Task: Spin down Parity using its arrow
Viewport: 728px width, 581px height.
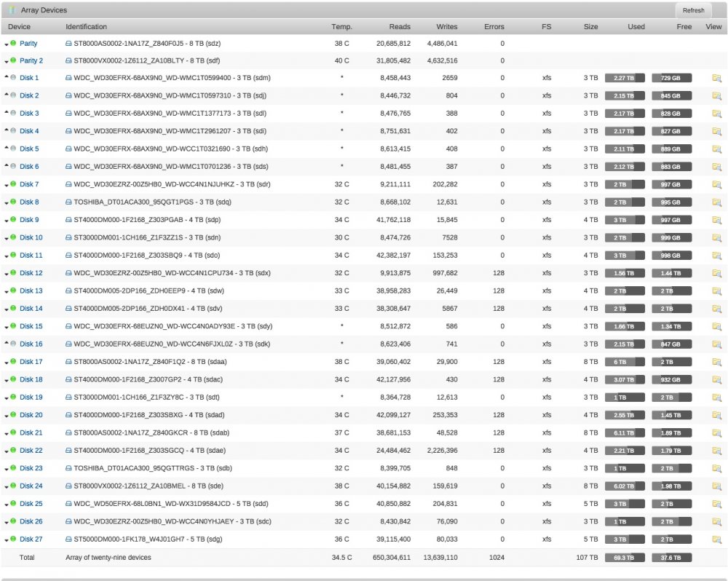Action: coord(7,44)
